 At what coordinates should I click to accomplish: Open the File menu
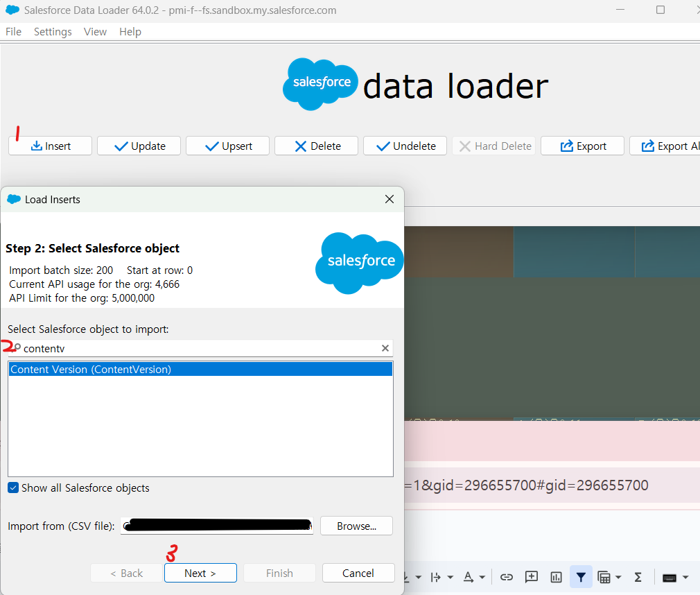click(13, 32)
